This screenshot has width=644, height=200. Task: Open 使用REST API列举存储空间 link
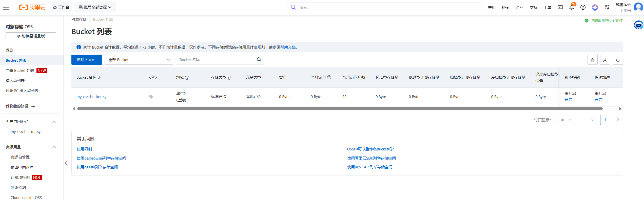point(370,167)
